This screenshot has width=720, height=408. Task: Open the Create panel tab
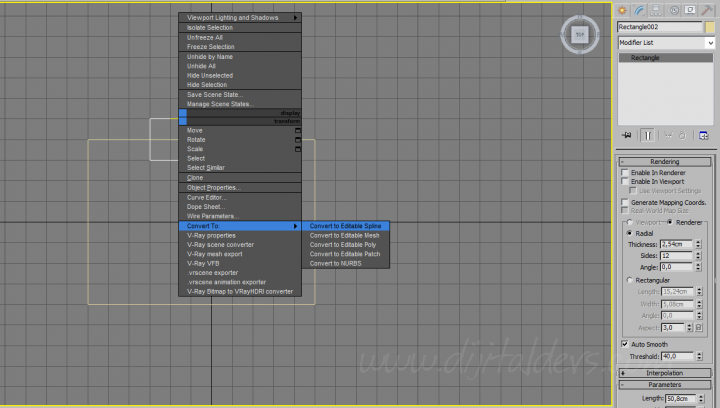622,10
